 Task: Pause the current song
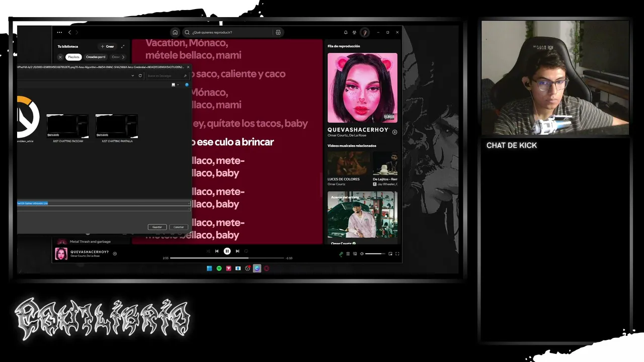point(227,251)
